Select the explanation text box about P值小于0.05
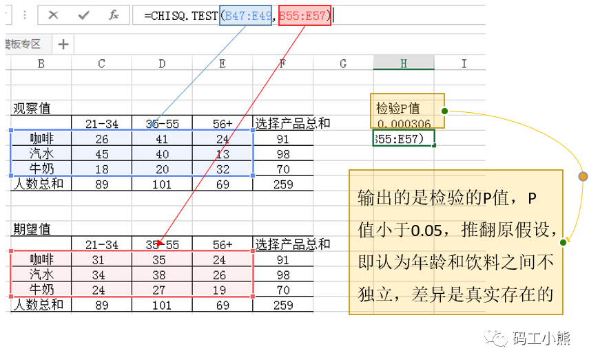Image resolution: width=589 pixels, height=364 pixels. tap(455, 242)
